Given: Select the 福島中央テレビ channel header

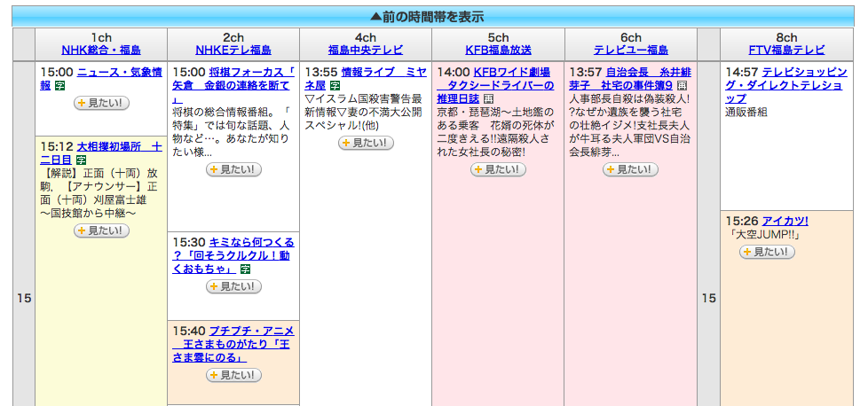Looking at the screenshot, I should tap(365, 51).
